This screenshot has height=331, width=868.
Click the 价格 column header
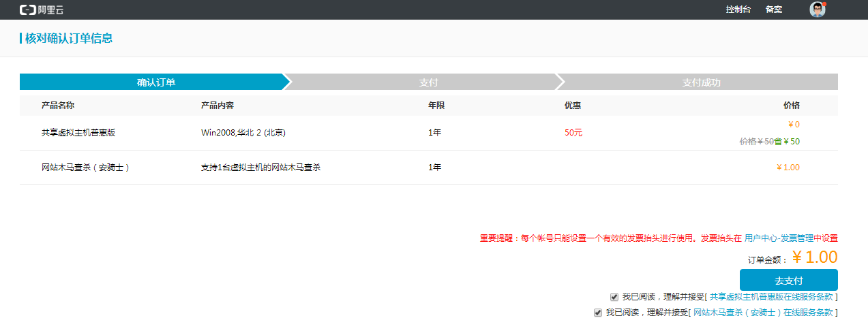coord(791,106)
